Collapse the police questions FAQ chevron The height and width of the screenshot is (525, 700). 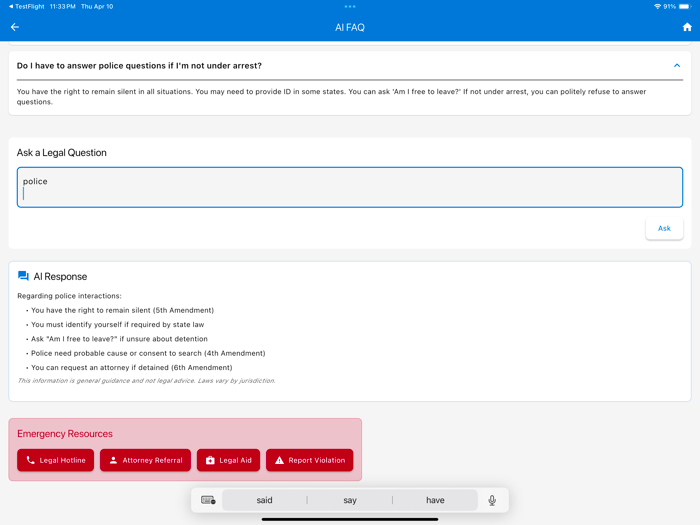(x=677, y=66)
